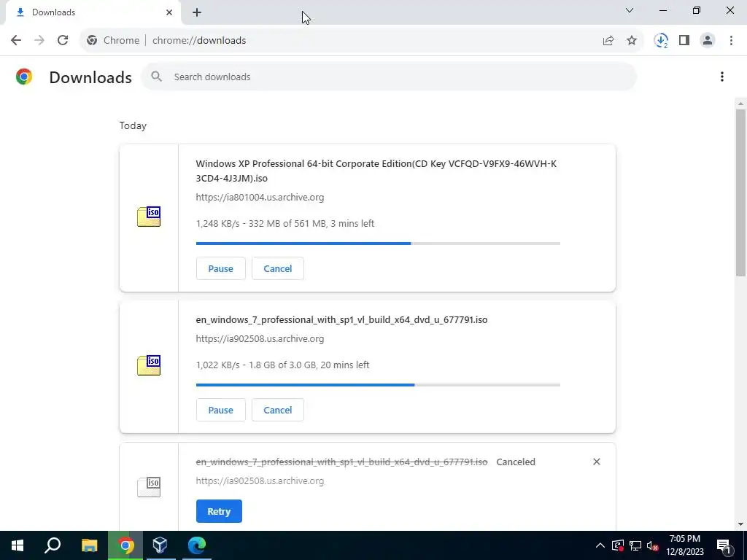Screen dimensions: 747x560
Task: Click the 'Canceled' status label
Action: point(516,462)
